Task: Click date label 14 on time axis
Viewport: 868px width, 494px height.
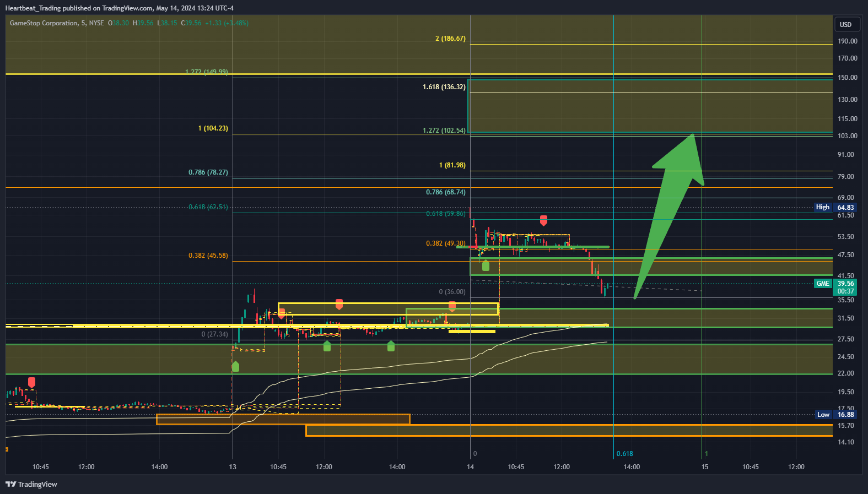Action: [x=470, y=467]
